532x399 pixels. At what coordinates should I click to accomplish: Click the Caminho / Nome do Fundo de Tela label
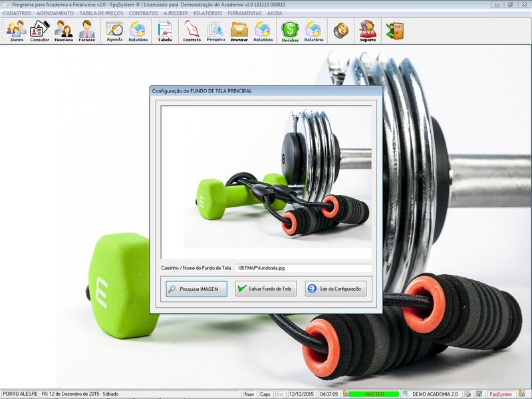click(x=196, y=268)
